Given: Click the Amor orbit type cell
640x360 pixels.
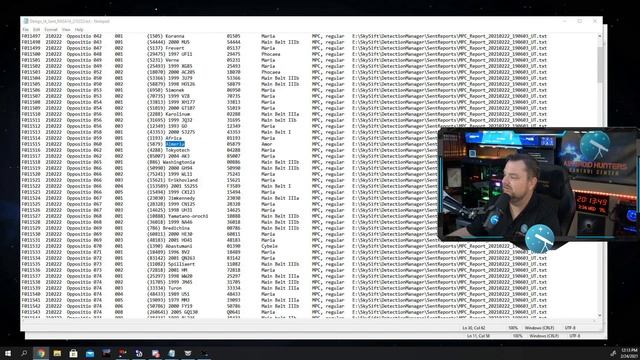Looking at the screenshot, I should 267,144.
